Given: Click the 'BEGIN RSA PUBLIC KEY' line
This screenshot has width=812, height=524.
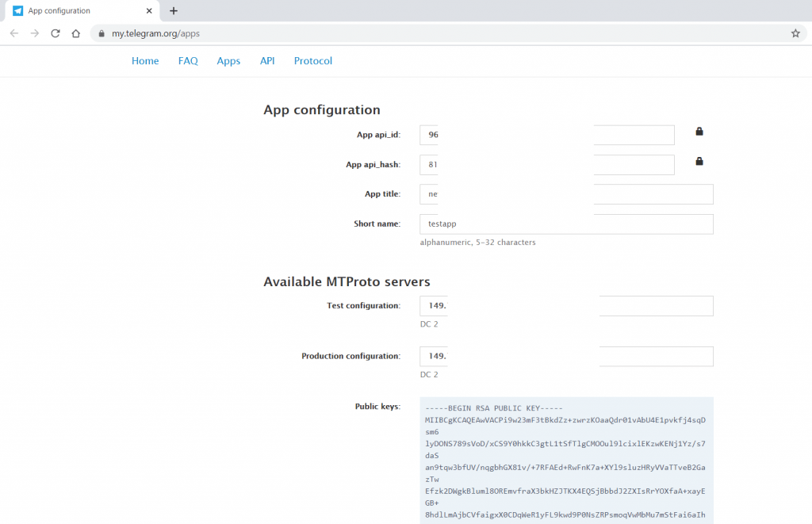Looking at the screenshot, I should (x=493, y=408).
